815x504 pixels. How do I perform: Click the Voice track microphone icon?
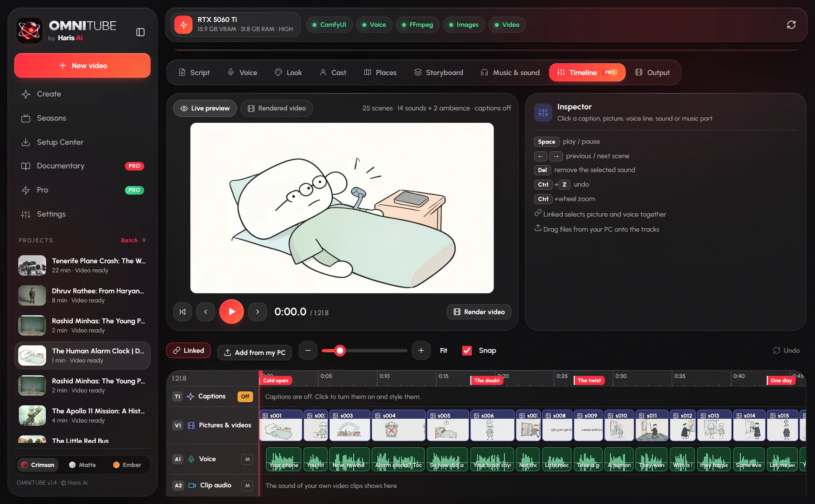(191, 459)
